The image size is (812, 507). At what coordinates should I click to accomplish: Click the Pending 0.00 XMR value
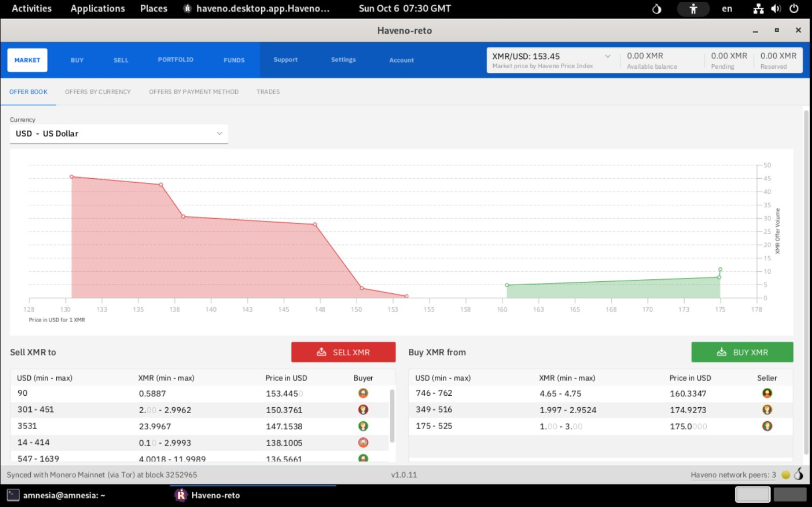[728, 56]
